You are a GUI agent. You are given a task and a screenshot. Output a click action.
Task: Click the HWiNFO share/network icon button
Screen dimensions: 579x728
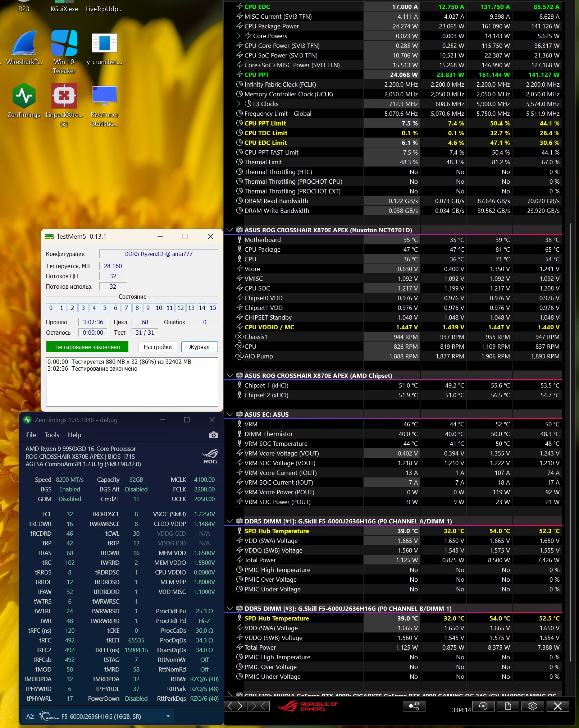414,706
